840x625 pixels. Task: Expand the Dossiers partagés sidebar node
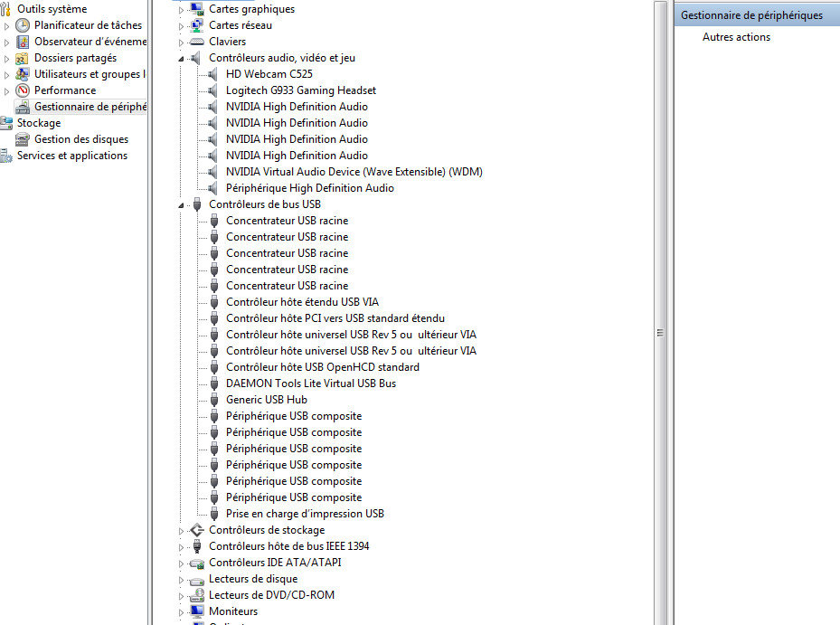6,59
